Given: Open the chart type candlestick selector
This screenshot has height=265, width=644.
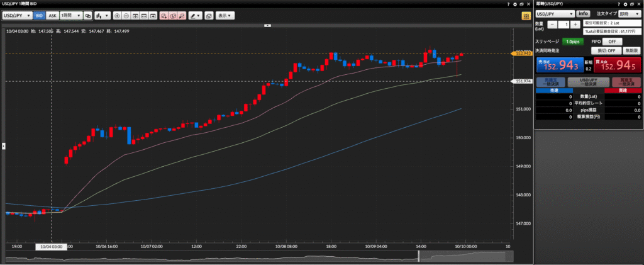Looking at the screenshot, I should 102,14.
